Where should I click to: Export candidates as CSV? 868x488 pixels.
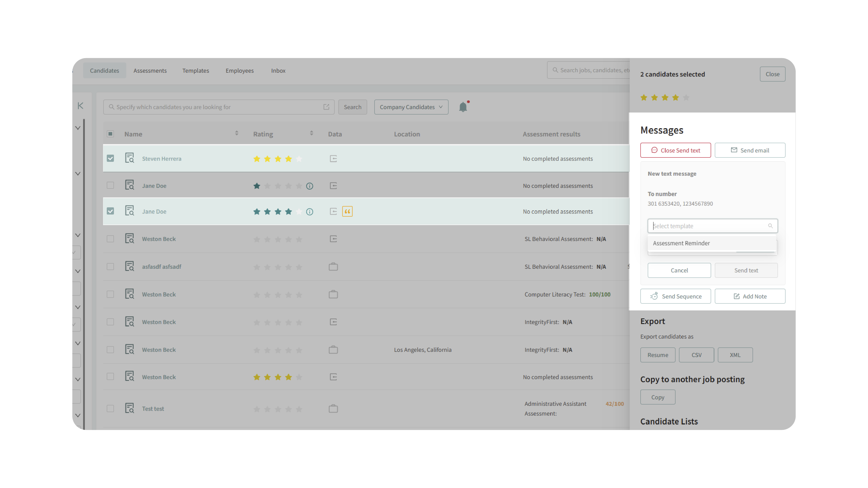point(696,355)
